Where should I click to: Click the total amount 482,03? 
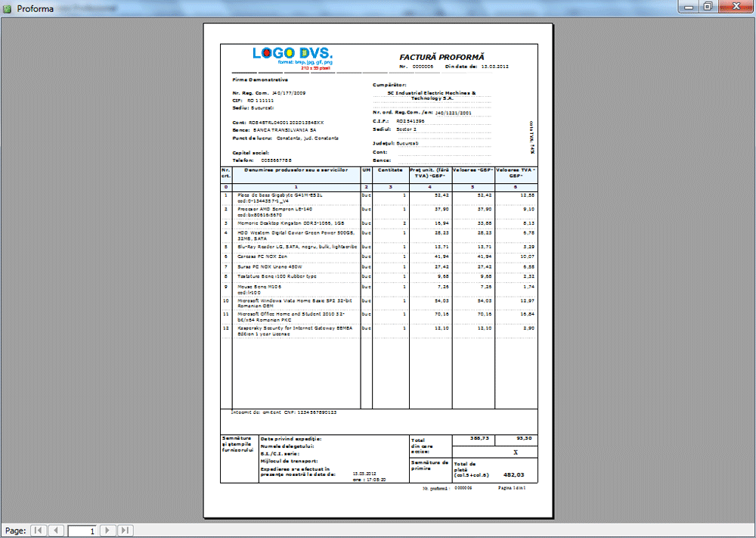(513, 474)
